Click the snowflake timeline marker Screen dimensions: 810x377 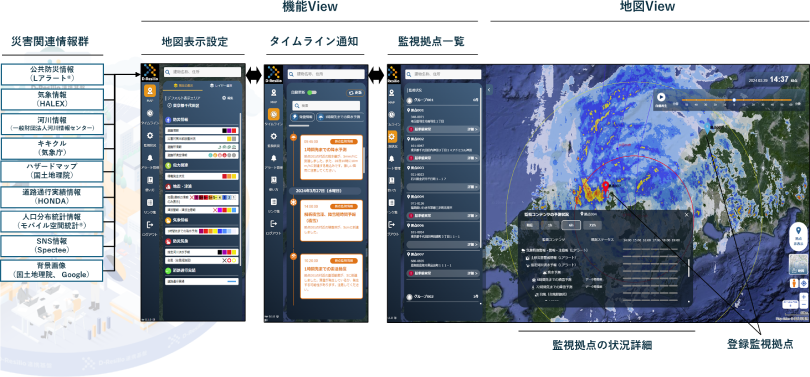(x=293, y=202)
